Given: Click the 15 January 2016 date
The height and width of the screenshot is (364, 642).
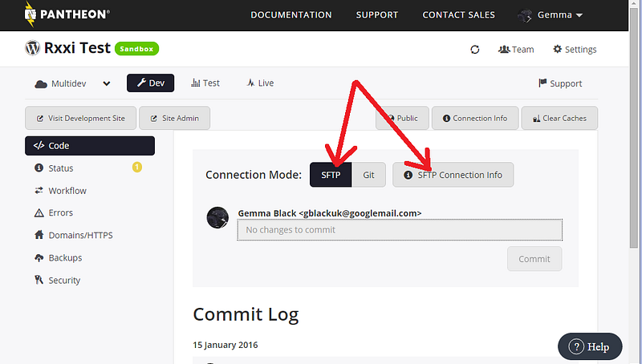Looking at the screenshot, I should [x=226, y=345].
